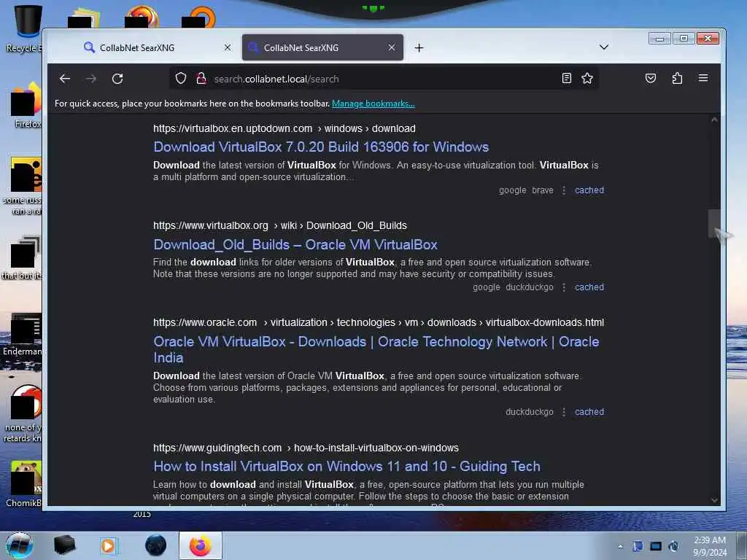Toggle reader view icon in address bar
This screenshot has width=747, height=560.
566,78
